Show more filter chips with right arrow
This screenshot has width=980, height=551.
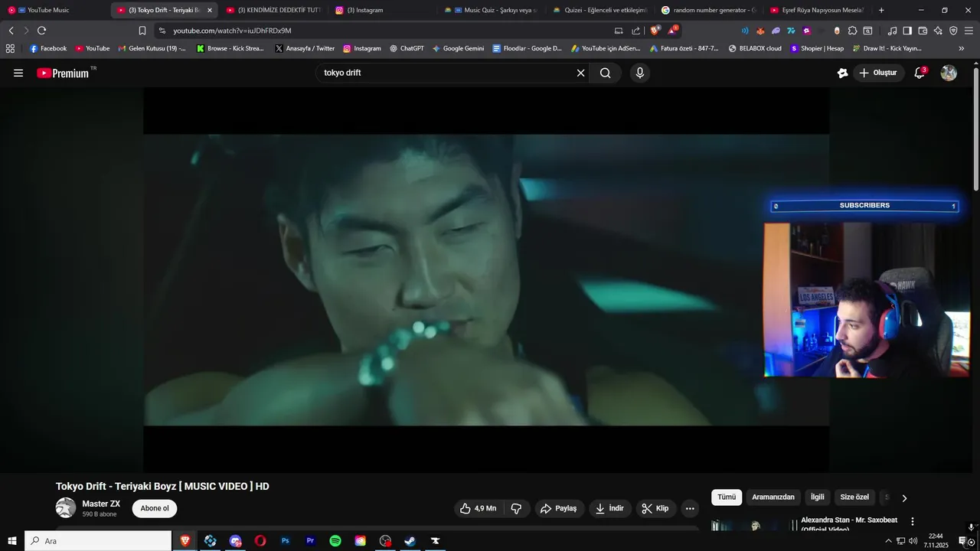(x=904, y=498)
